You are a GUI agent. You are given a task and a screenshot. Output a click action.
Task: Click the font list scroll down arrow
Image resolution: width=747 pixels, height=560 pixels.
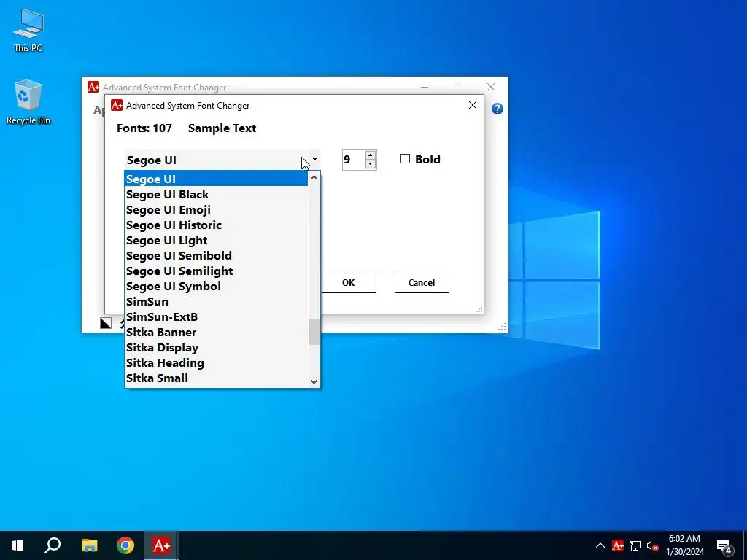pyautogui.click(x=314, y=381)
